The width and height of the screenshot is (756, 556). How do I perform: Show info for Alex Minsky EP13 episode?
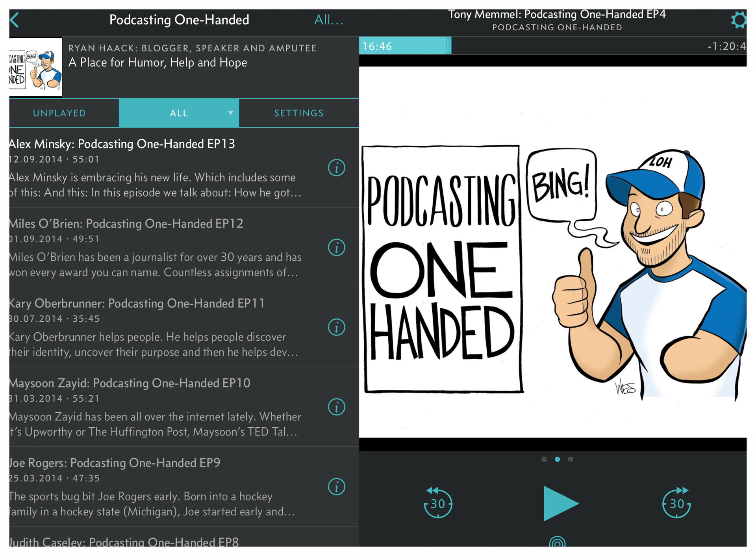click(x=337, y=167)
